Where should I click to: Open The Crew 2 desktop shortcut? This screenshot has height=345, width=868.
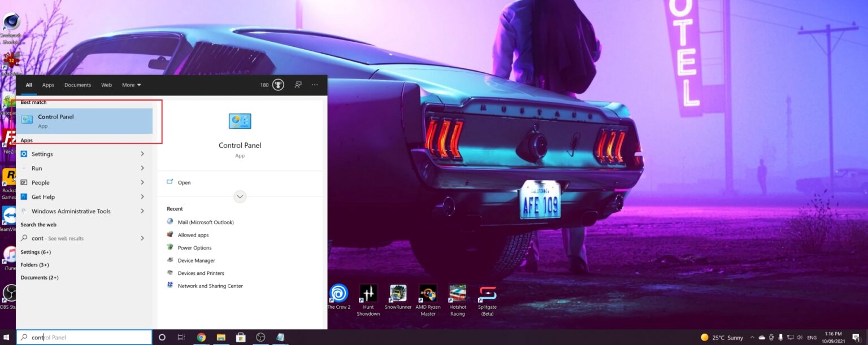[338, 298]
